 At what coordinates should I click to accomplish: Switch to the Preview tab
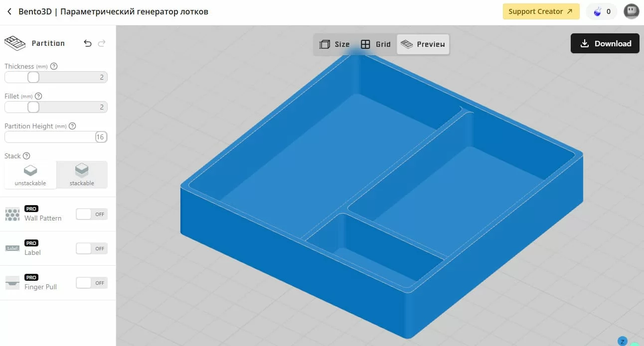[423, 44]
